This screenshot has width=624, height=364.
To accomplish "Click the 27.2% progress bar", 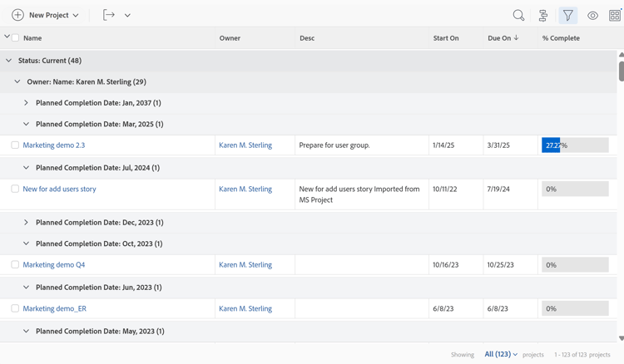I will [x=575, y=145].
